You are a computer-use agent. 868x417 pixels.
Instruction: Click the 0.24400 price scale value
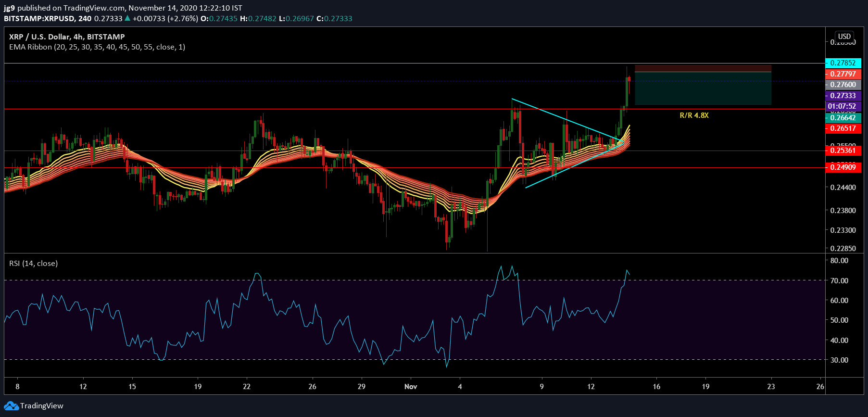(x=843, y=188)
